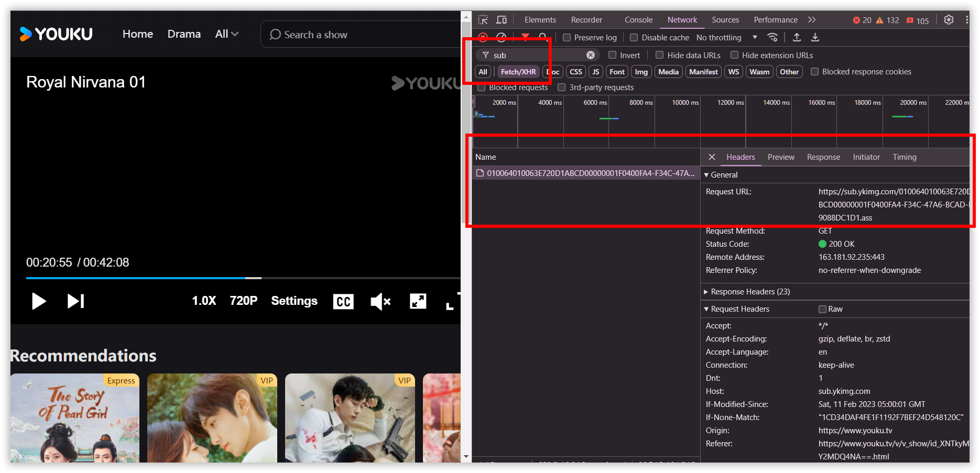The image size is (980, 473).
Task: Skip to next episode
Action: coord(76,301)
